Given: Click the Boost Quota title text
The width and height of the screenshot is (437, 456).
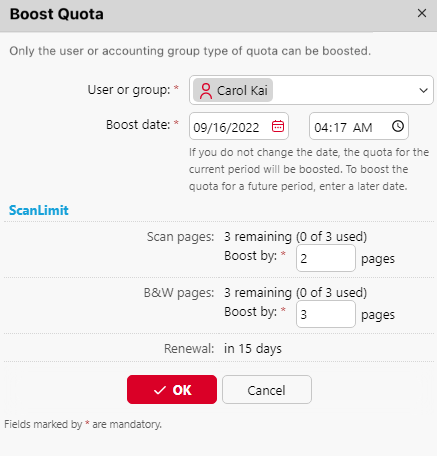Looking at the screenshot, I should click(x=57, y=14).
